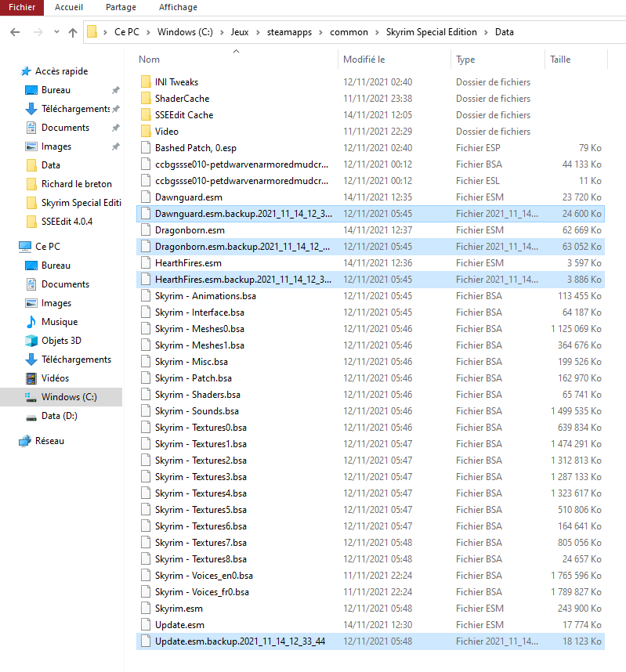The height and width of the screenshot is (672, 626).
Task: Select Update.esm file name
Action: [x=179, y=625]
